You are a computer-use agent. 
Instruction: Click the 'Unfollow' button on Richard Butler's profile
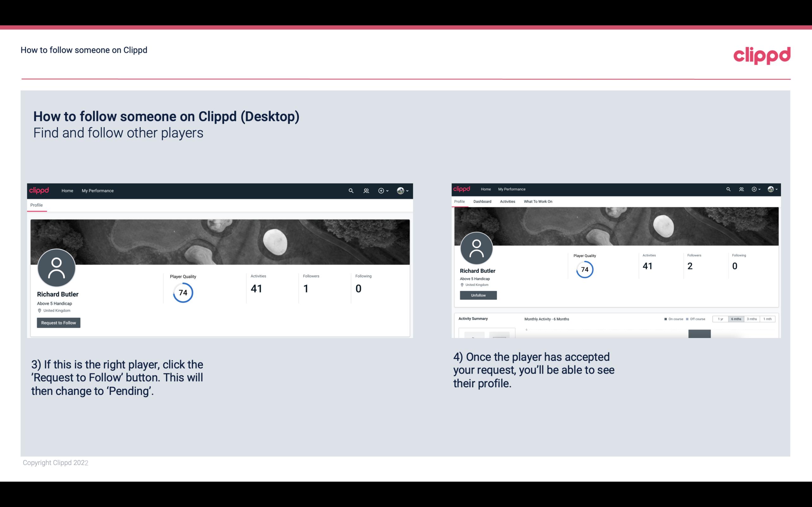pyautogui.click(x=477, y=295)
